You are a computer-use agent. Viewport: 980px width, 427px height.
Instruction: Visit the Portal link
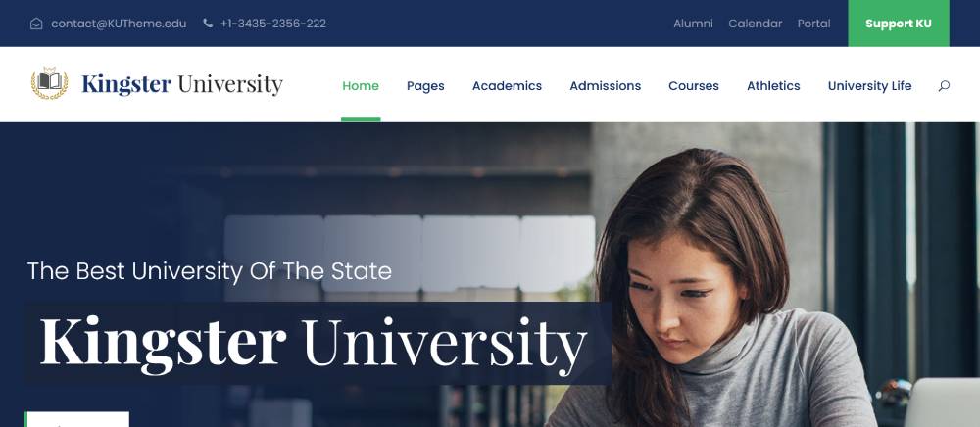click(x=813, y=24)
